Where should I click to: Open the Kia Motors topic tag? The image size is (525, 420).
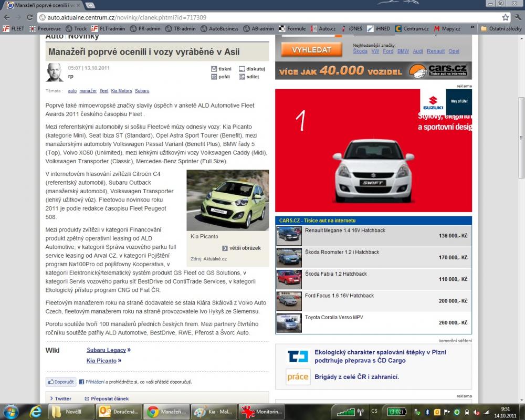121,91
